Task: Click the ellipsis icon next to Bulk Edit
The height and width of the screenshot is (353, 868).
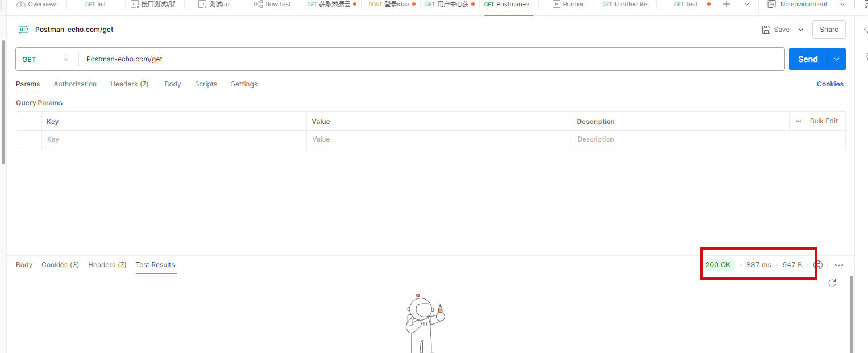Action: coord(798,121)
